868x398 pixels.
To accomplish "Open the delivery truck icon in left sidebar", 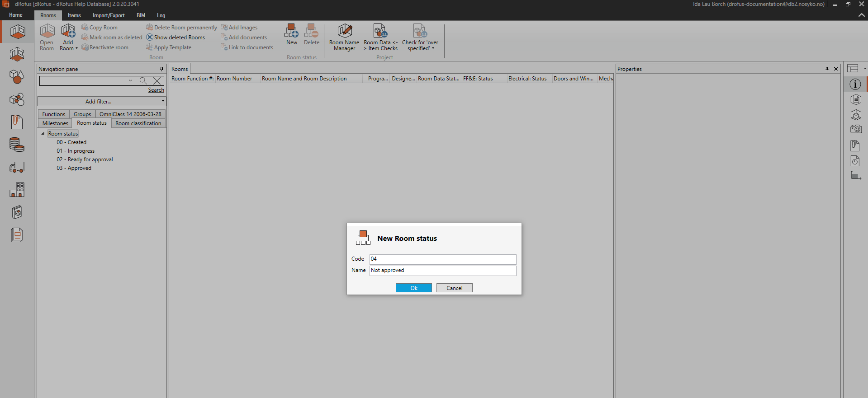I will point(17,167).
